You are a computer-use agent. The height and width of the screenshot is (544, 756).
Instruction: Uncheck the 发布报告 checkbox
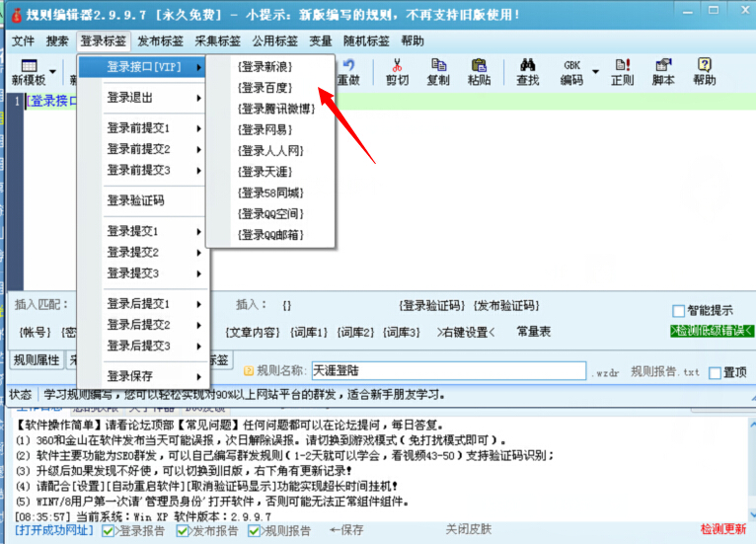182,531
